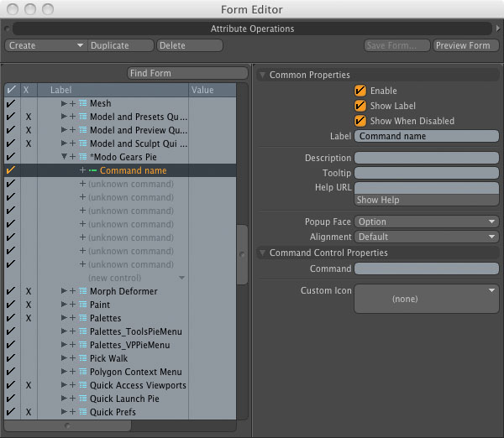
Task: Open the Popup Face dropdown
Action: (426, 222)
